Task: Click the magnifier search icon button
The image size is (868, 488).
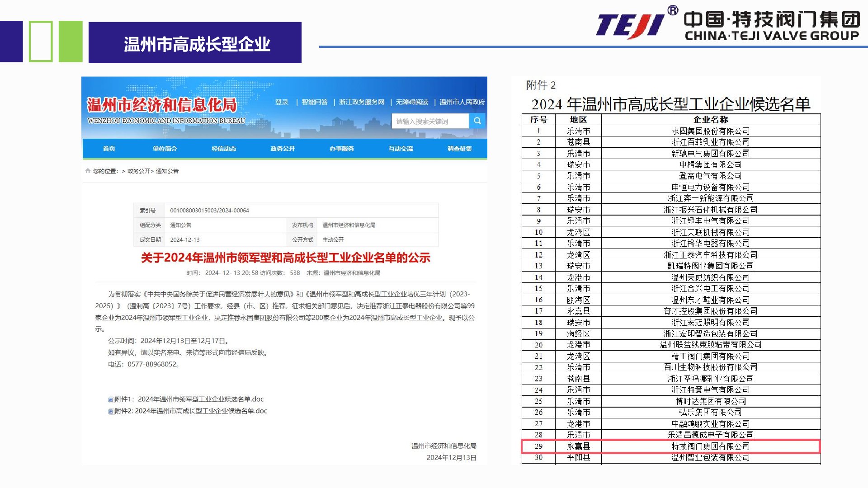Action: click(477, 121)
